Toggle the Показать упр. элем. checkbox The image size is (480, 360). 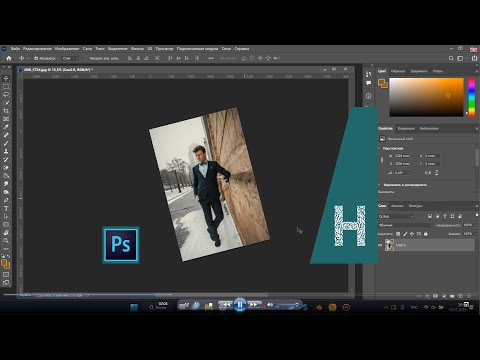pos(86,58)
